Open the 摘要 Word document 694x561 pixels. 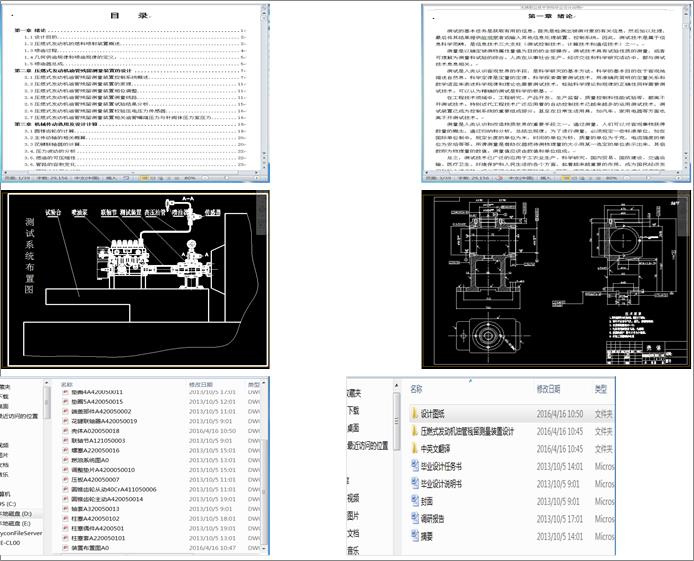pyautogui.click(x=427, y=537)
